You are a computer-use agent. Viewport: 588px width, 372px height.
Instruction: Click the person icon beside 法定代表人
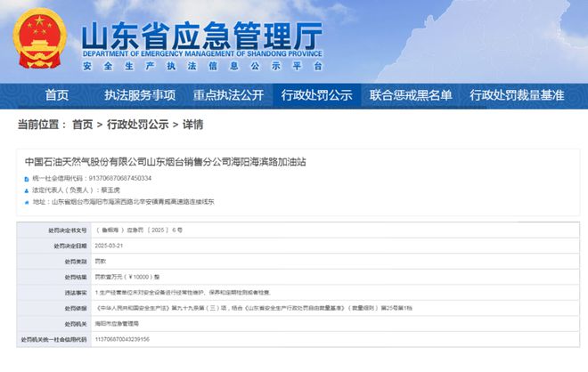coord(27,191)
